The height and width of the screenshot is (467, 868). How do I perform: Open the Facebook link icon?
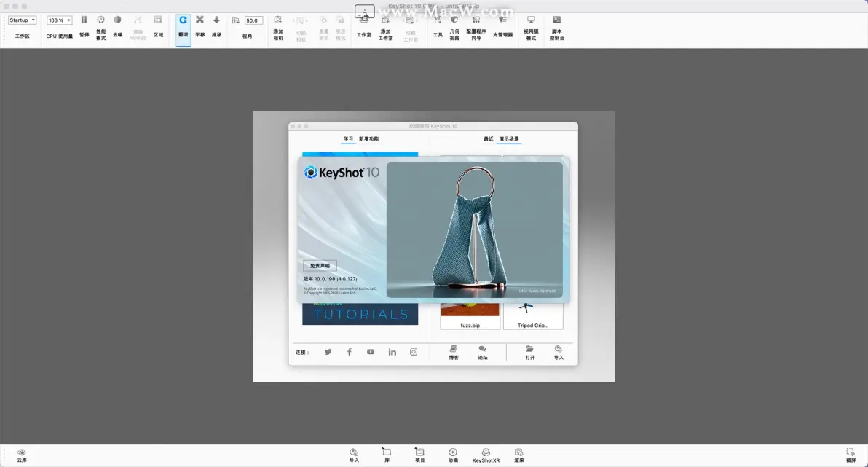coord(350,352)
